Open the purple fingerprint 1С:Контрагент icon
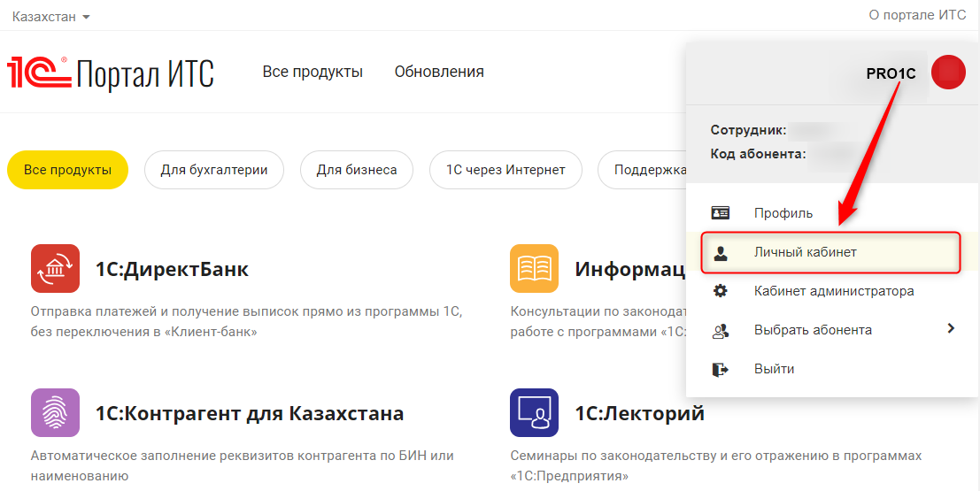Screen dimensions: 980x491 click(55, 413)
